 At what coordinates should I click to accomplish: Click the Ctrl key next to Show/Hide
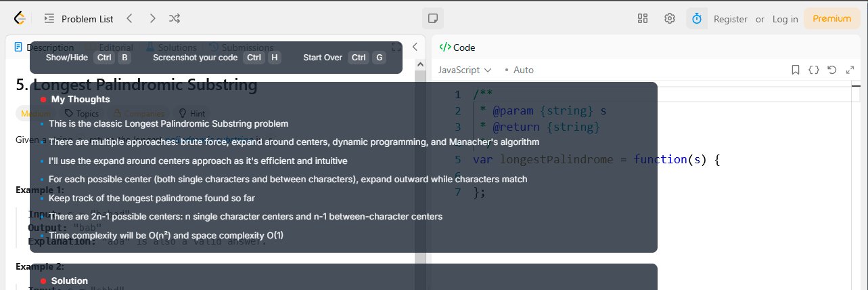pyautogui.click(x=104, y=58)
